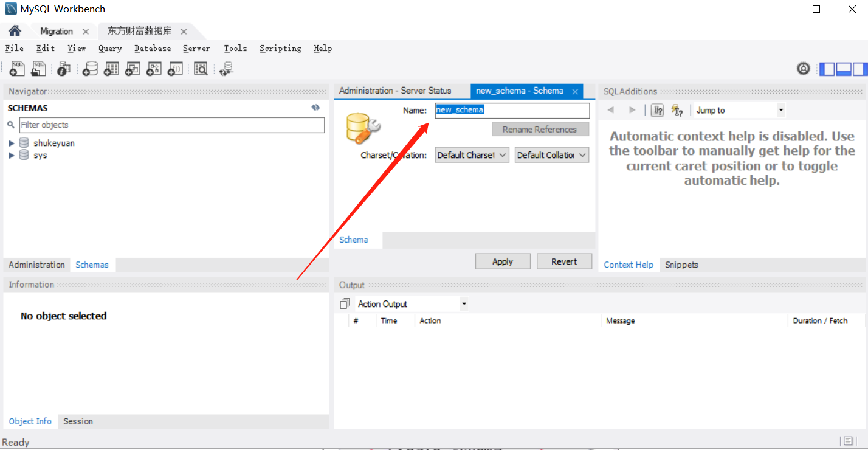868x450 pixels.
Task: Open the Default Charset dropdown
Action: click(472, 155)
